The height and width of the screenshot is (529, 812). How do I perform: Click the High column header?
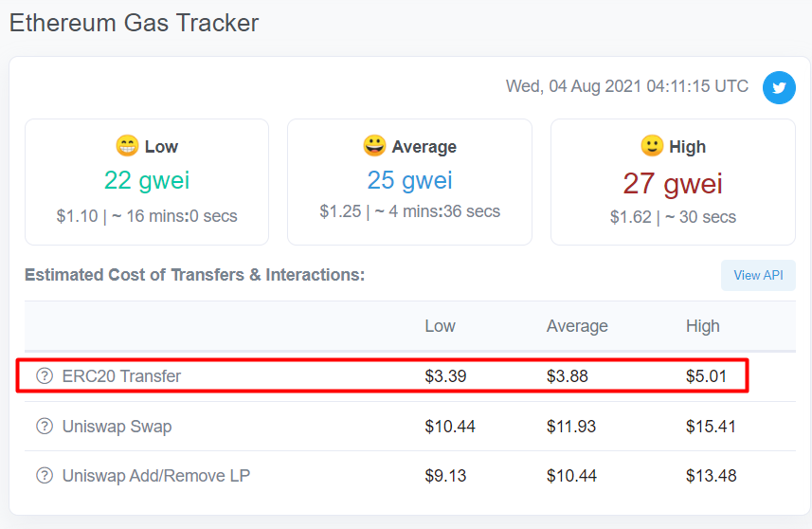pyautogui.click(x=703, y=326)
